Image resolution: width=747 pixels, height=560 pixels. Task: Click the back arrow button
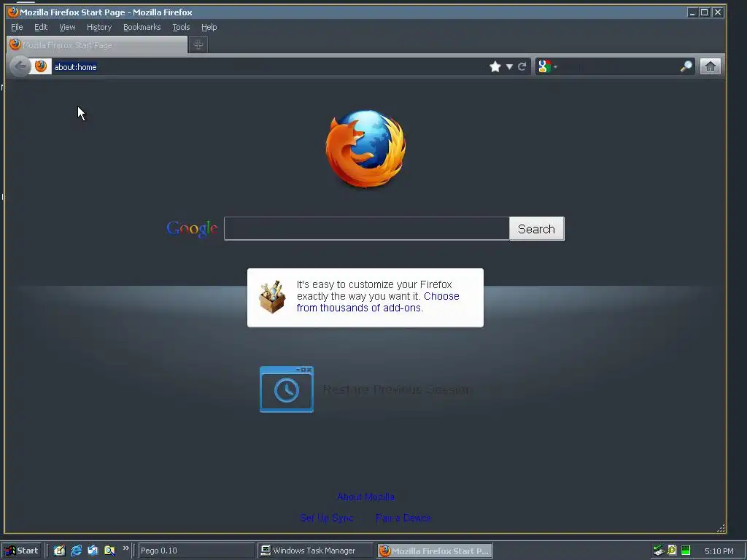coord(20,66)
